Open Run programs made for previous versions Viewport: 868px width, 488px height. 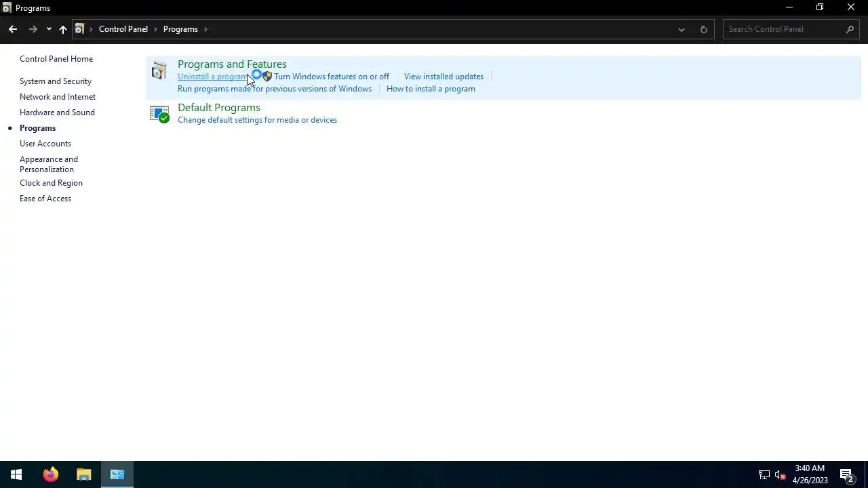pos(275,89)
